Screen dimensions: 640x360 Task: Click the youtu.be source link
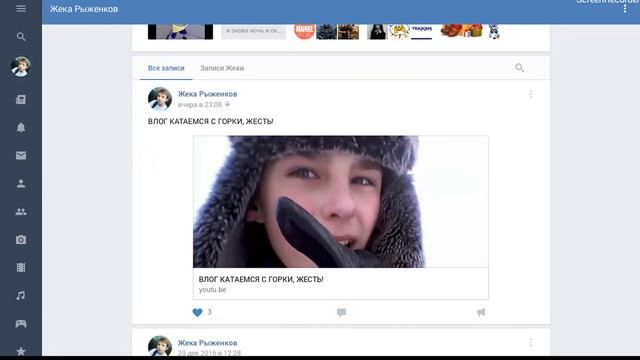tap(212, 290)
